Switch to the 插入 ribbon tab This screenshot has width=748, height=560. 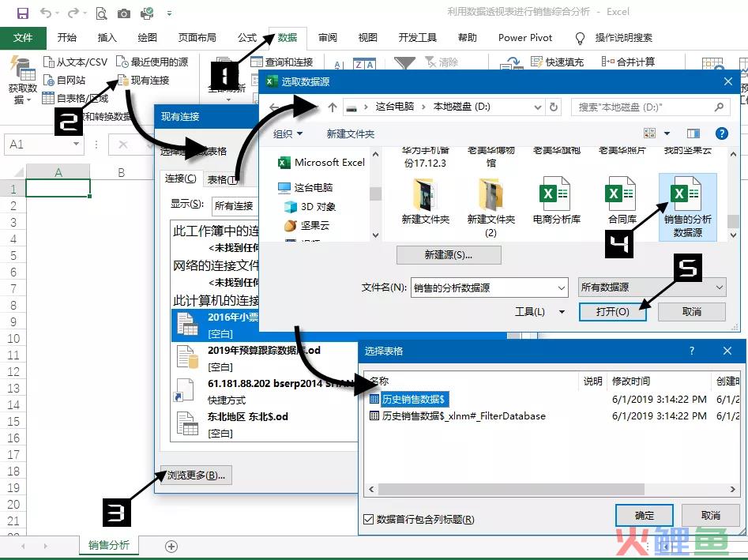pyautogui.click(x=107, y=38)
